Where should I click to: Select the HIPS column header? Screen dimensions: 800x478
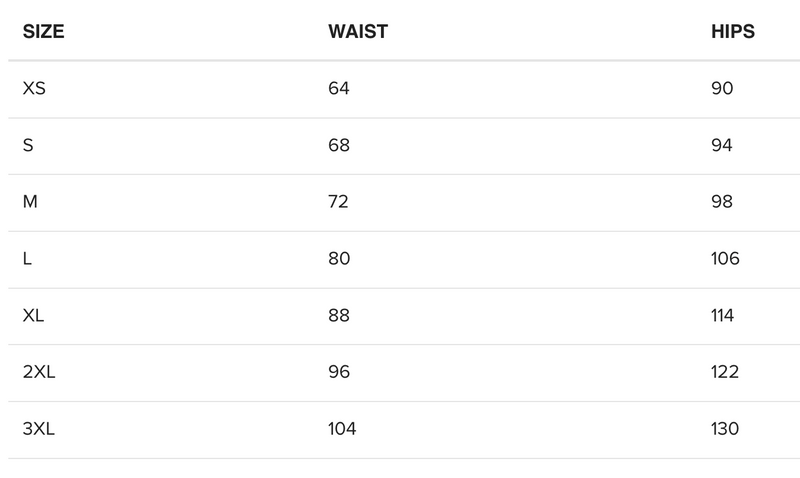pos(732,32)
